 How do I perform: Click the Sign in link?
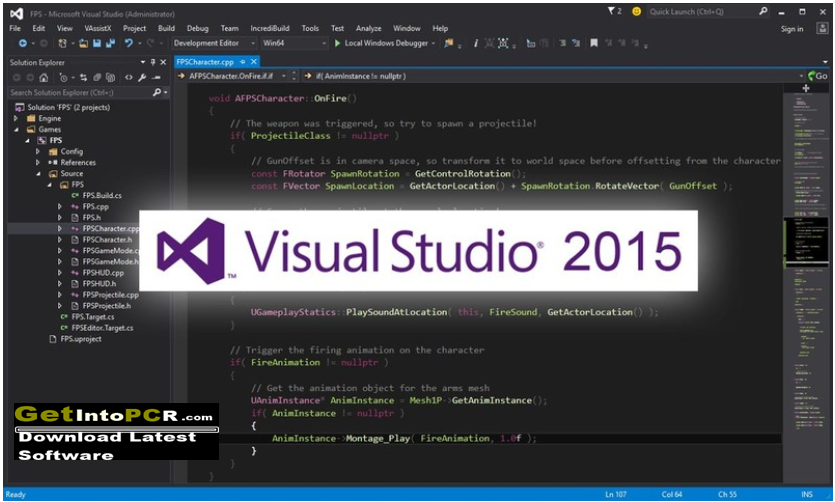[792, 29]
